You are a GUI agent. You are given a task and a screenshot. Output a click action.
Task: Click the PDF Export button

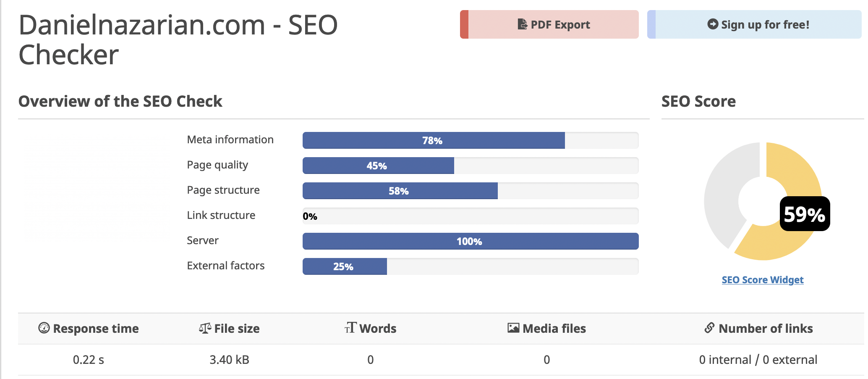(x=549, y=24)
